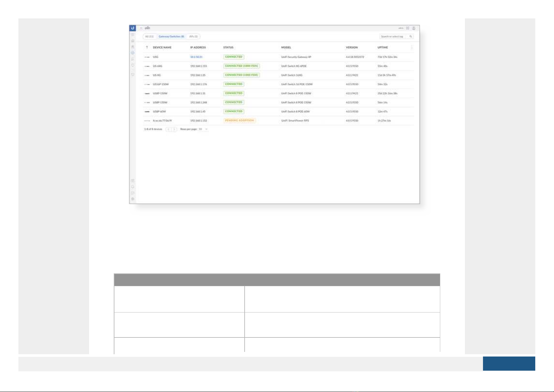Image resolution: width=554 pixels, height=392 pixels.
Task: Click UniFi Switch 8 POE-60W model cell
Action: [x=296, y=112]
